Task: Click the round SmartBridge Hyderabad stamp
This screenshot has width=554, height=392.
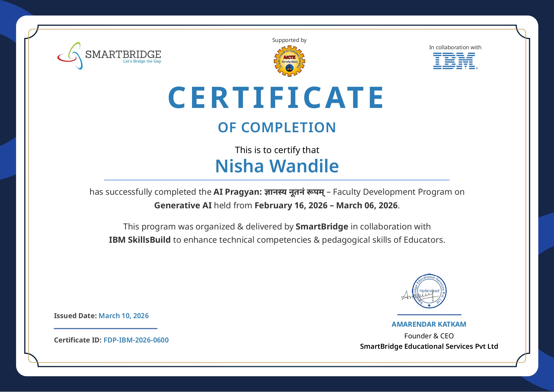Action: [x=430, y=291]
